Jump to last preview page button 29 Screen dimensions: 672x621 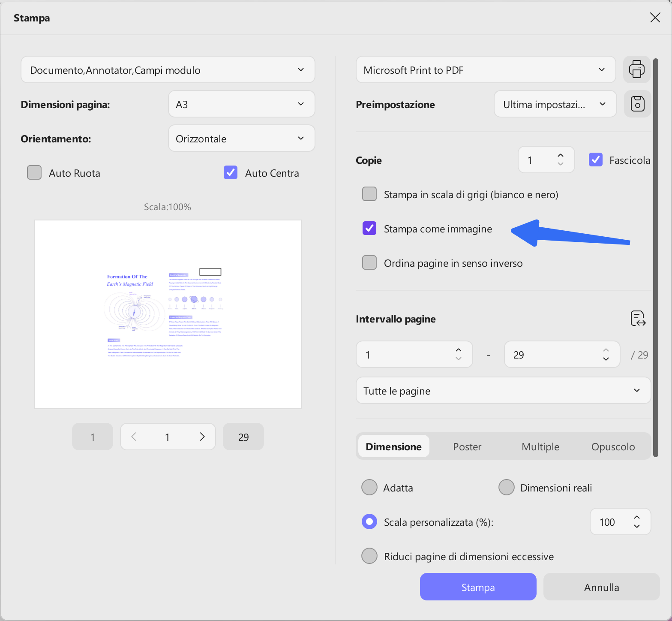point(243,437)
